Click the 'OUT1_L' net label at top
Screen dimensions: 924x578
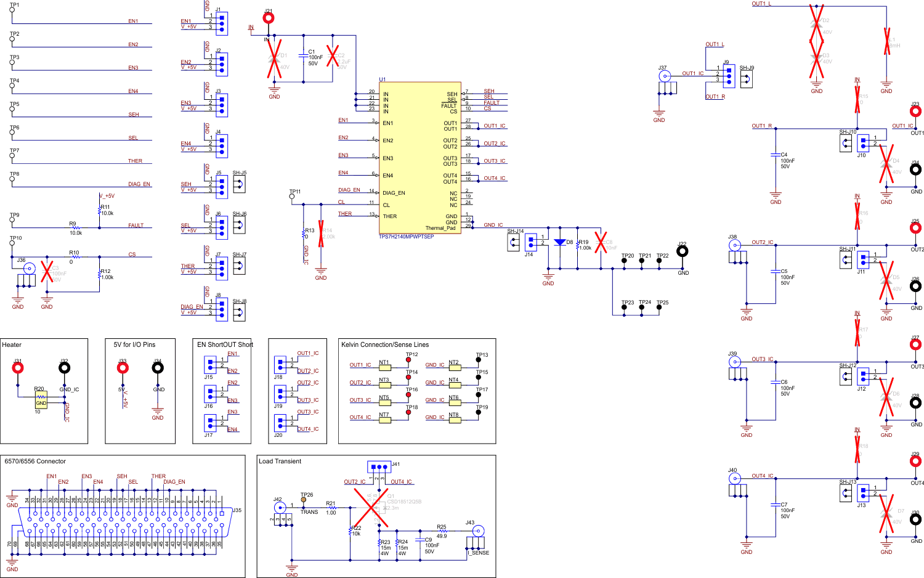tap(761, 4)
